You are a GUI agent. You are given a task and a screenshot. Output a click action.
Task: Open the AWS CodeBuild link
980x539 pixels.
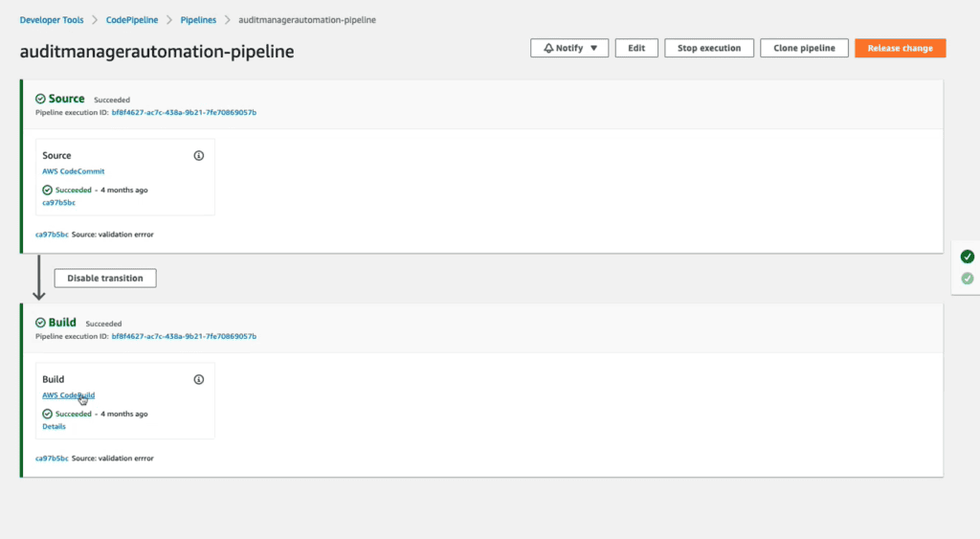(x=68, y=395)
